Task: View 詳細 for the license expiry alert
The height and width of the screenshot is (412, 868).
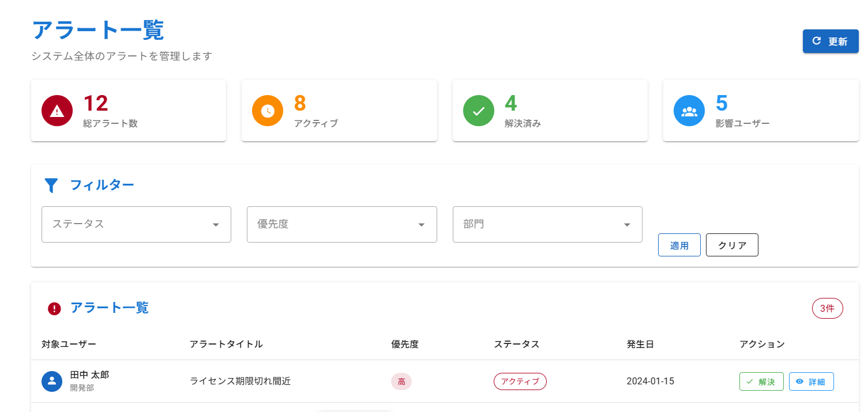Action: coord(811,381)
